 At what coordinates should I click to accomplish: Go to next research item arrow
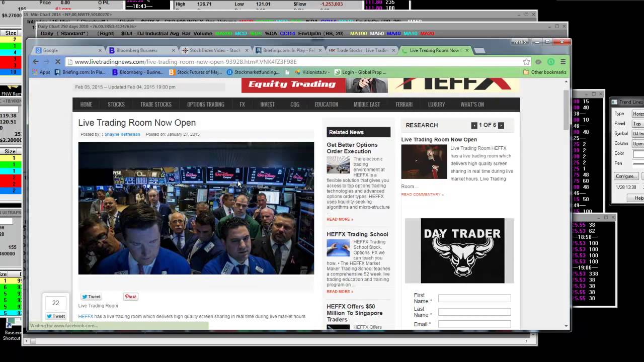tap(501, 125)
